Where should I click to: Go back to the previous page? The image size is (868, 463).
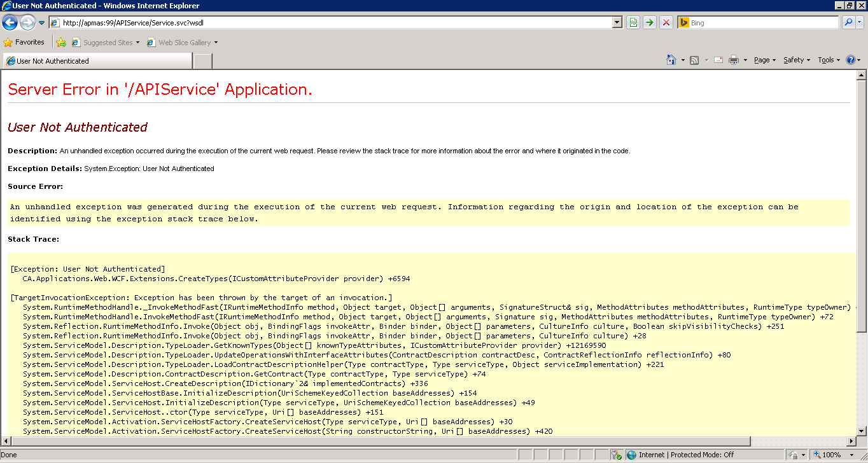pyautogui.click(x=10, y=22)
